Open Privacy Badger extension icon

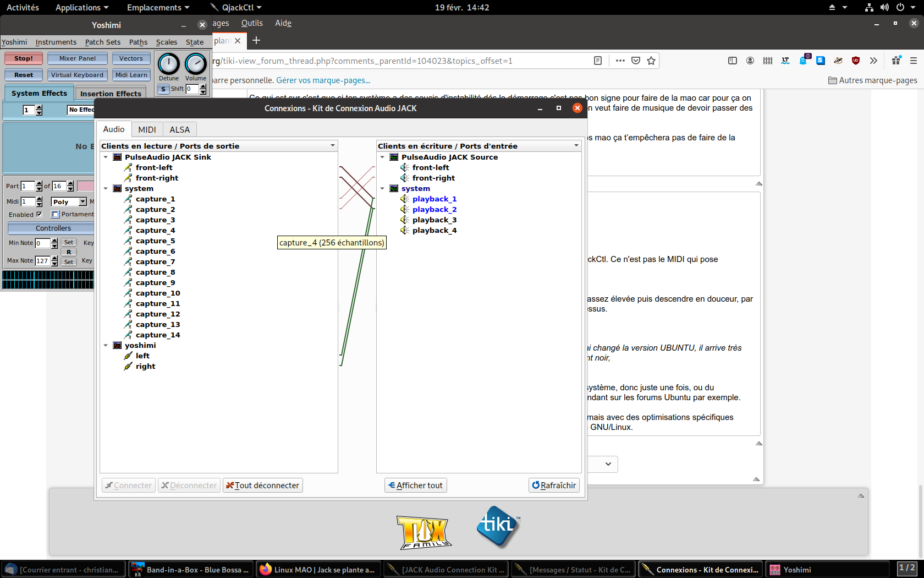coord(838,61)
